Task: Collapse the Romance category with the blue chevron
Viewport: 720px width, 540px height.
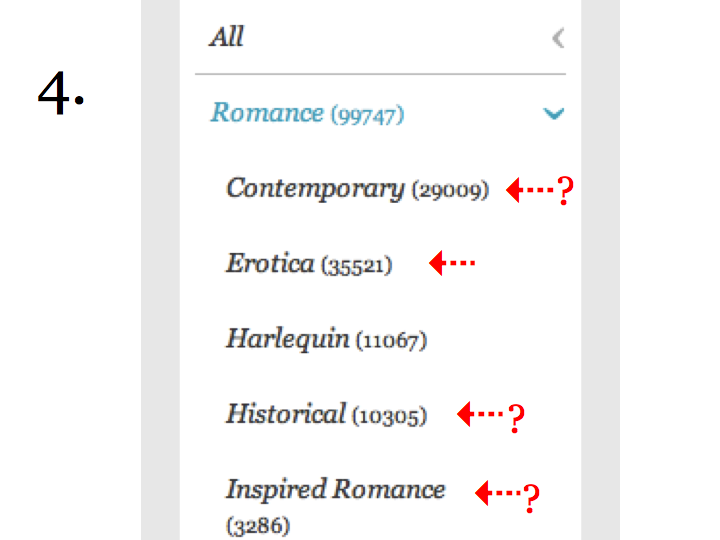Action: pos(553,113)
